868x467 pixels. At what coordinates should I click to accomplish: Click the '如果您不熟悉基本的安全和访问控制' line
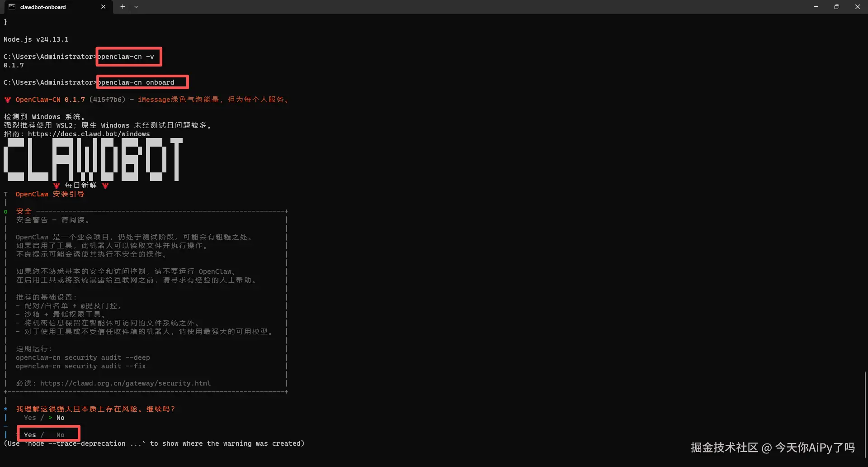click(x=126, y=272)
